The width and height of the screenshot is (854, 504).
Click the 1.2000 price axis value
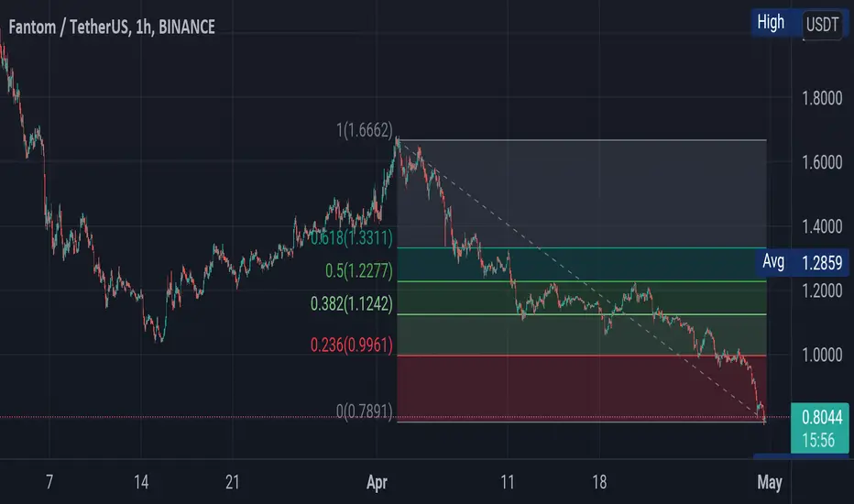[822, 290]
